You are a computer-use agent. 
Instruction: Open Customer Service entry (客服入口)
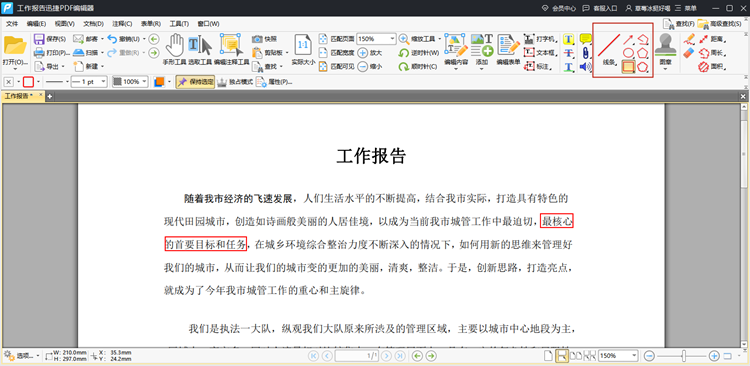pyautogui.click(x=600, y=8)
